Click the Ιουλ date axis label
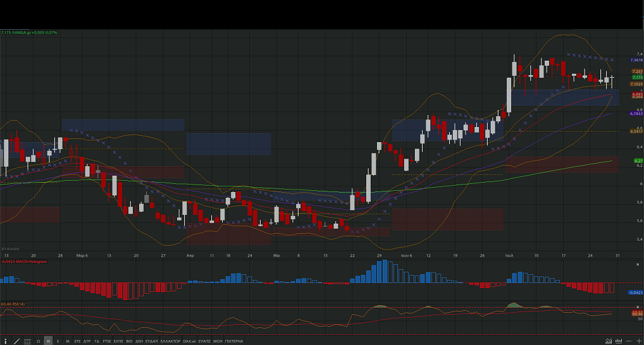The image size is (644, 345). [x=509, y=255]
